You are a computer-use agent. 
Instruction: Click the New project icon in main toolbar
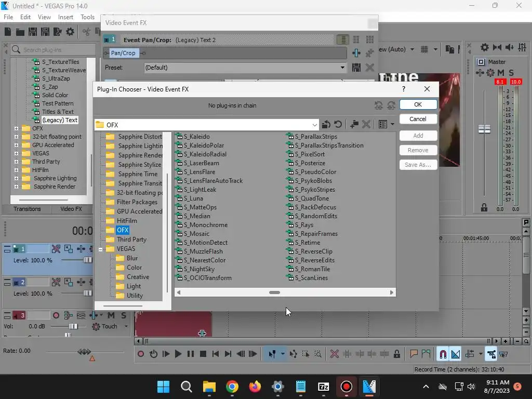(8, 32)
